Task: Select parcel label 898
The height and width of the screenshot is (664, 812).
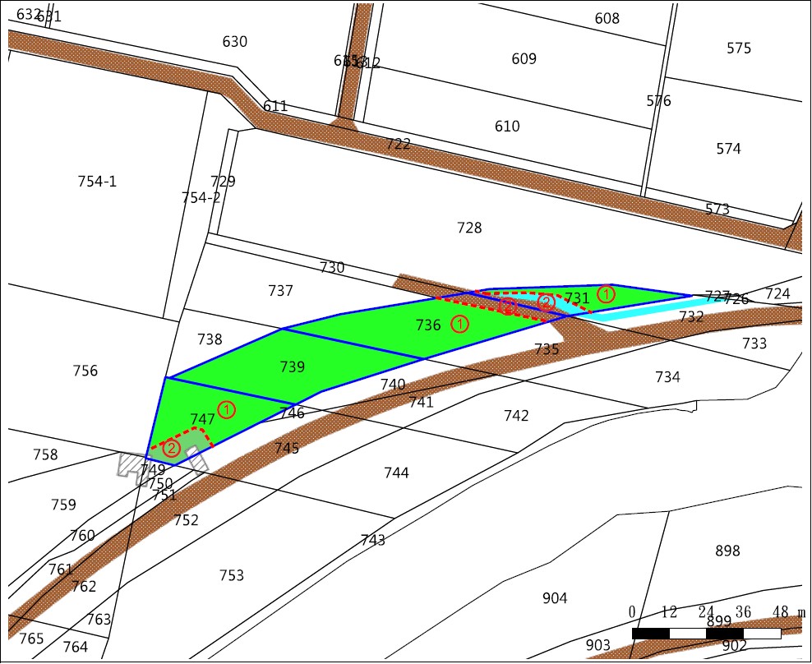Action: pos(727,551)
